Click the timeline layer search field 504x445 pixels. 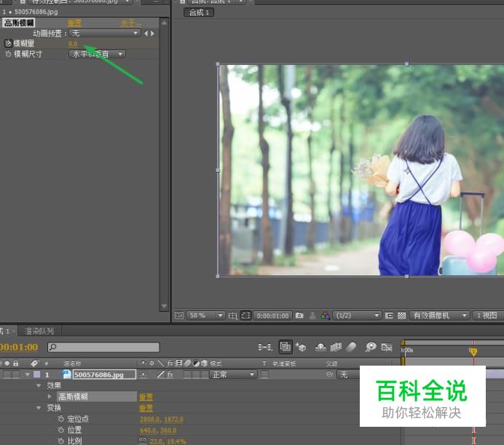[103, 347]
